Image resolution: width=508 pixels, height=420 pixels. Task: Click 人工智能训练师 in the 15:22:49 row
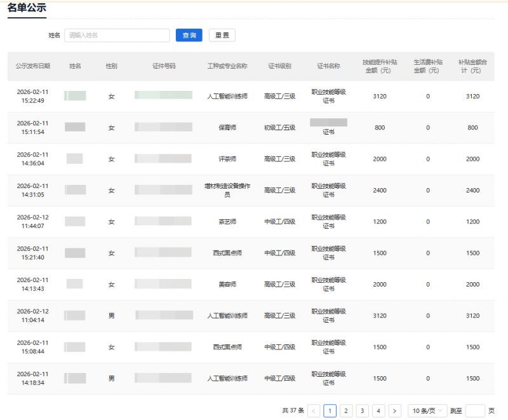tap(227, 96)
